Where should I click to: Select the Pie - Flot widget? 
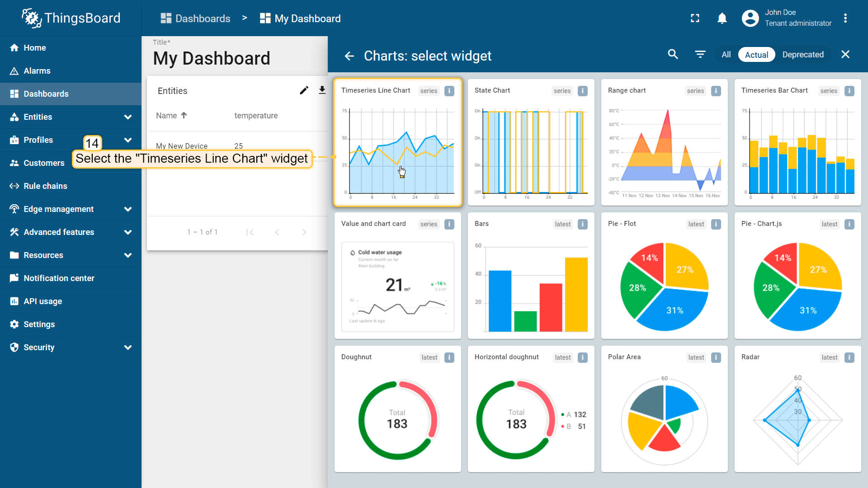(665, 276)
